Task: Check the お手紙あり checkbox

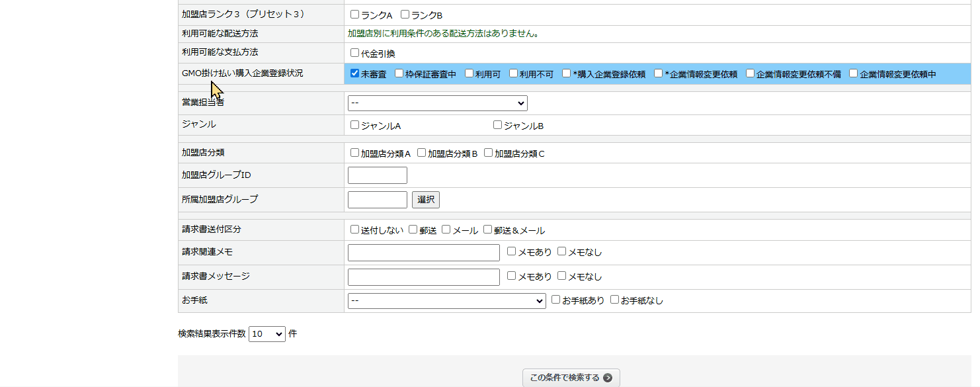Action: (556, 300)
